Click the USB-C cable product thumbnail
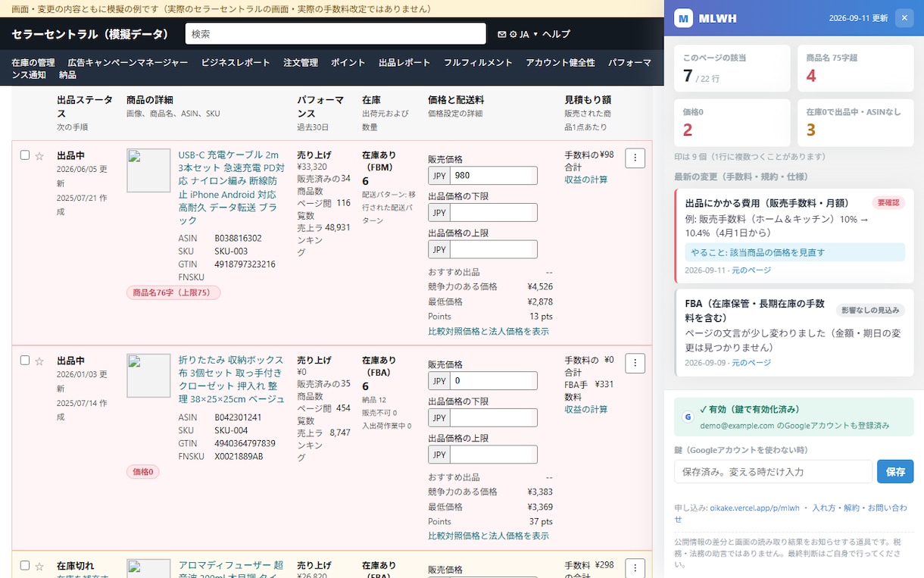The image size is (924, 578). pos(148,170)
